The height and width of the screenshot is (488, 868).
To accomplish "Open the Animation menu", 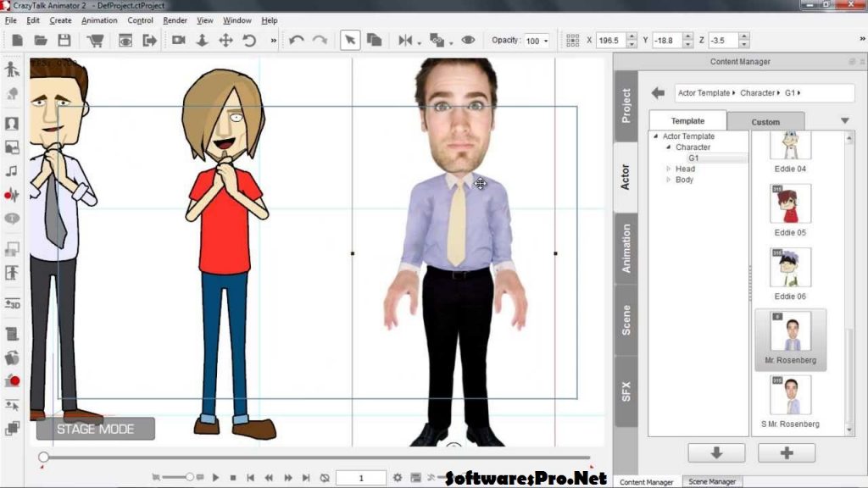I will click(99, 19).
